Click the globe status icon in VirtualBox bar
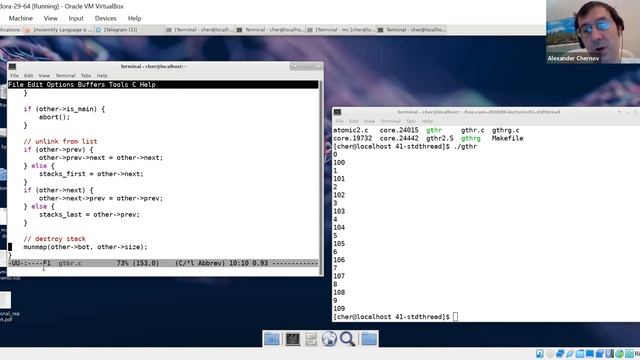 coord(619,354)
